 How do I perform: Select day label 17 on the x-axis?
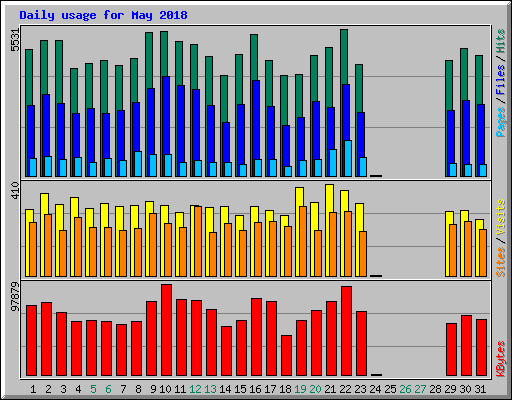click(270, 389)
